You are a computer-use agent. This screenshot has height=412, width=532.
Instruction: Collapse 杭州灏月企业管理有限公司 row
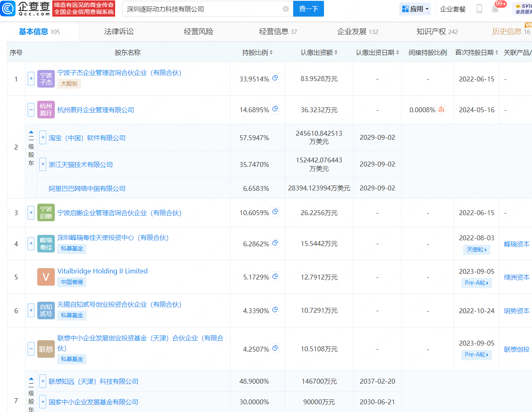[31, 109]
